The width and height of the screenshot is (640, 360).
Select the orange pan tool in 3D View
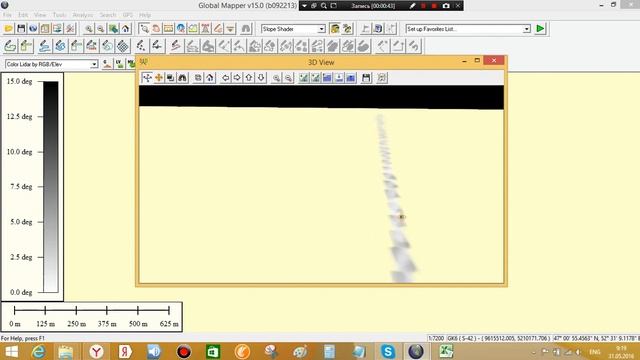[159, 78]
